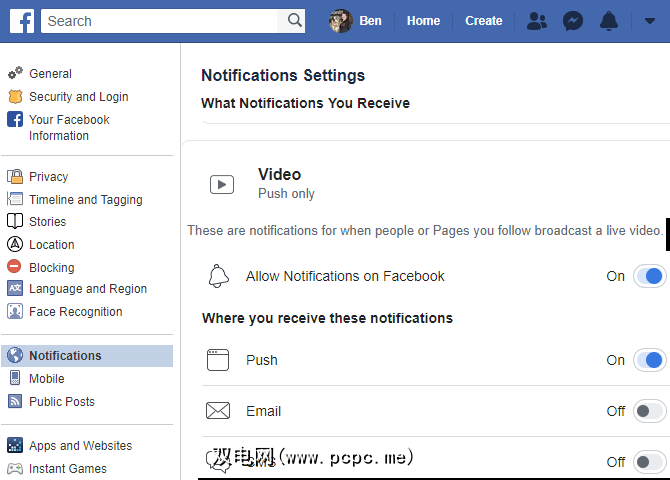Expand What Notifications You Receive section
The width and height of the screenshot is (670, 480).
click(305, 103)
